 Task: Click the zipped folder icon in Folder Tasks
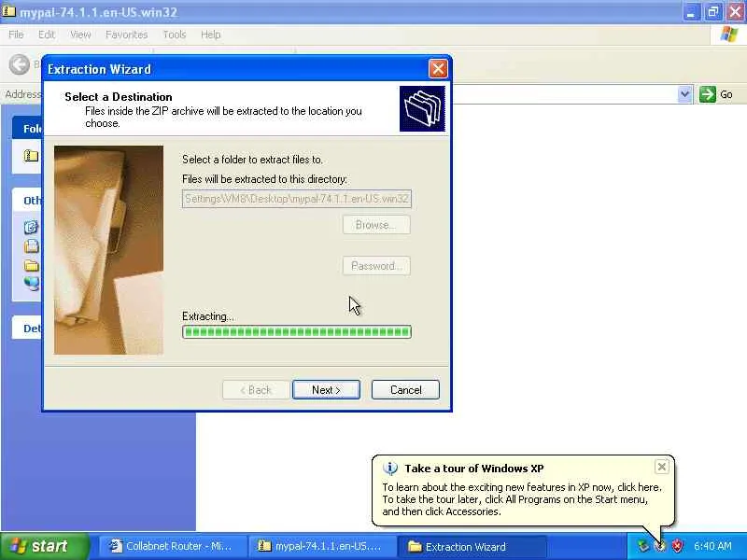click(31, 156)
